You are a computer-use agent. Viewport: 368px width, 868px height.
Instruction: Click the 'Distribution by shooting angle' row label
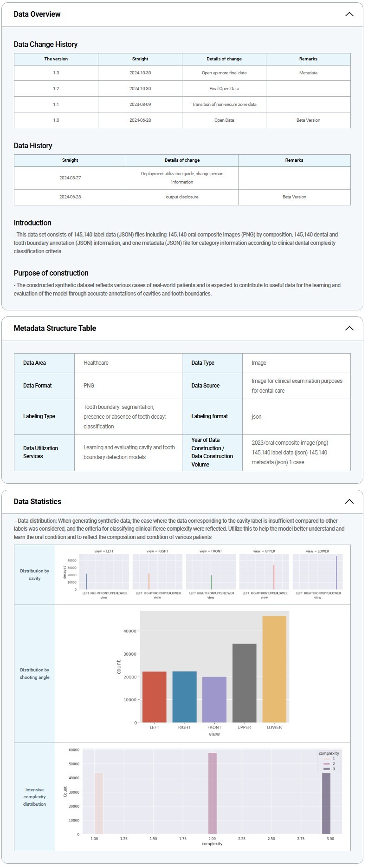pyautogui.click(x=34, y=674)
